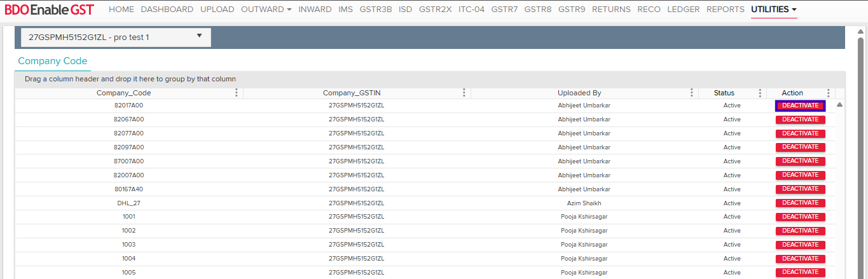Click GSTIN cell in row 87007A00
The height and width of the screenshot is (279, 868).
click(356, 161)
